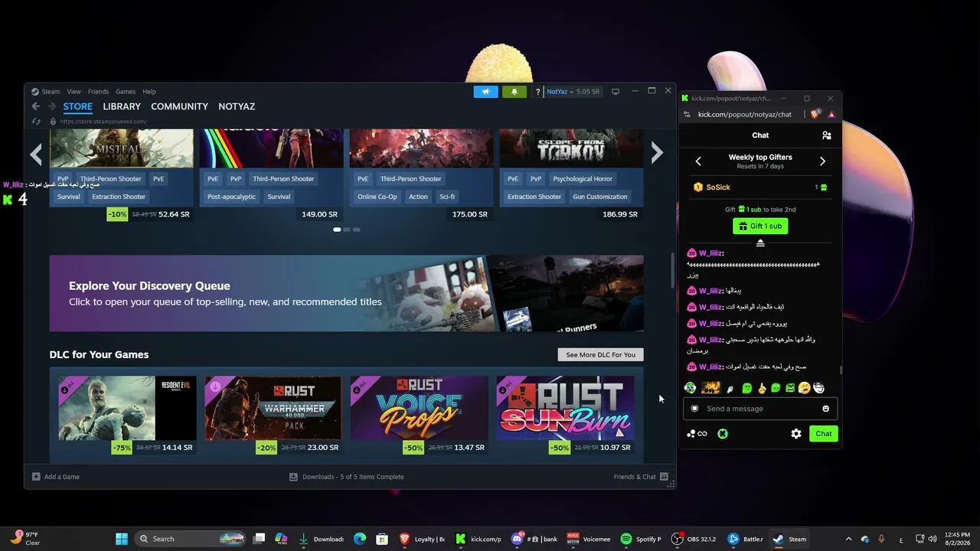Screen dimensions: 980x551
Task: Open the Friends menu
Action: [98, 92]
